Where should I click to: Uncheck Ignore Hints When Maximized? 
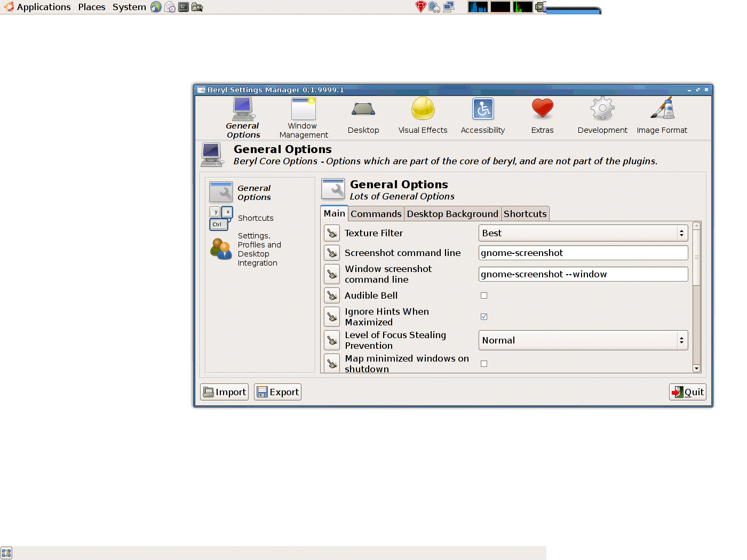pyautogui.click(x=484, y=317)
